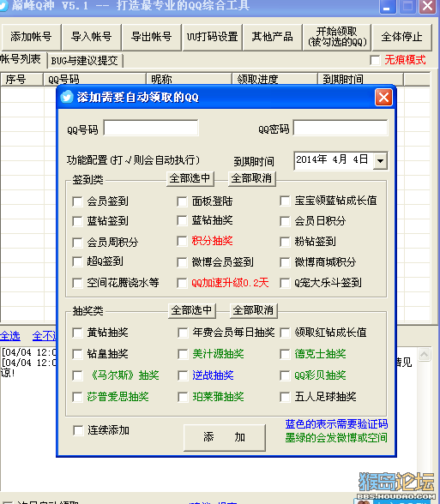Check QQ彩贝抽奖 option
This screenshot has width=440, height=504.
[x=285, y=375]
